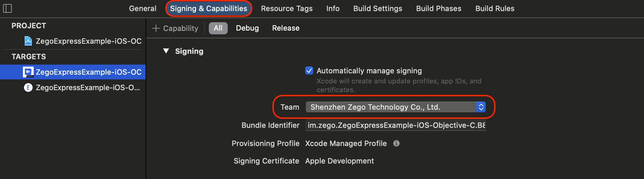Open the Team dropdown menu
Screen dimensions: 644x179
pyautogui.click(x=395, y=107)
